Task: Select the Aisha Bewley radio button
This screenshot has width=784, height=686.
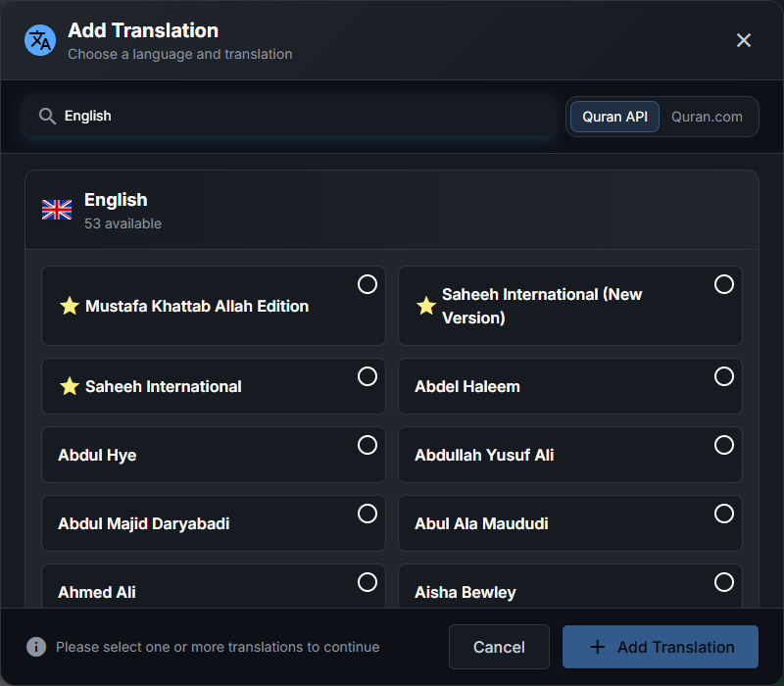Action: (x=723, y=581)
